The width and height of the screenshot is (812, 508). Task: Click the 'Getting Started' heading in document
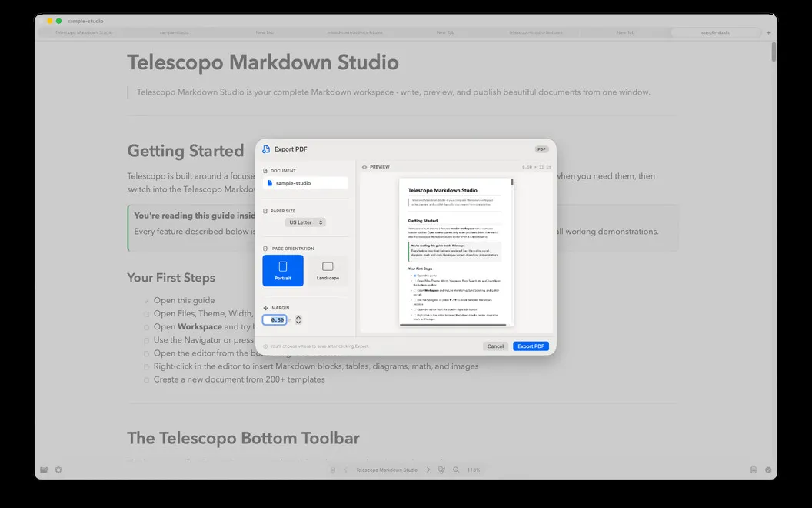pos(185,151)
